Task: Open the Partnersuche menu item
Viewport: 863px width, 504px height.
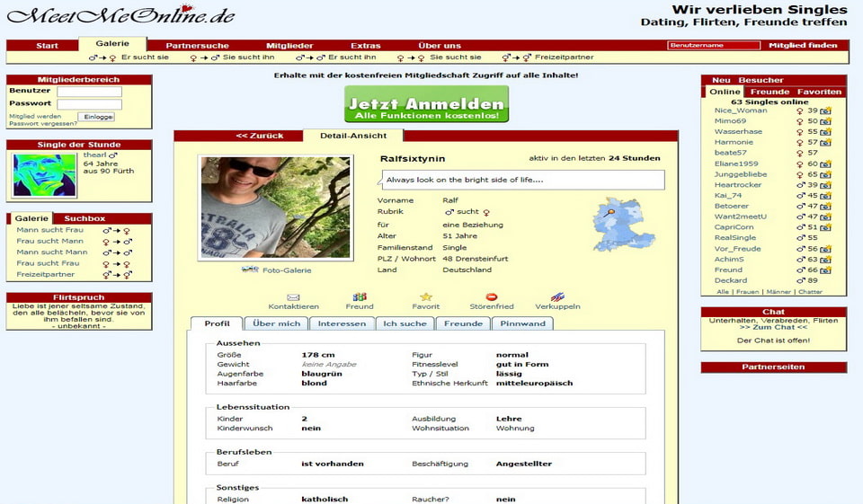Action: (x=198, y=46)
